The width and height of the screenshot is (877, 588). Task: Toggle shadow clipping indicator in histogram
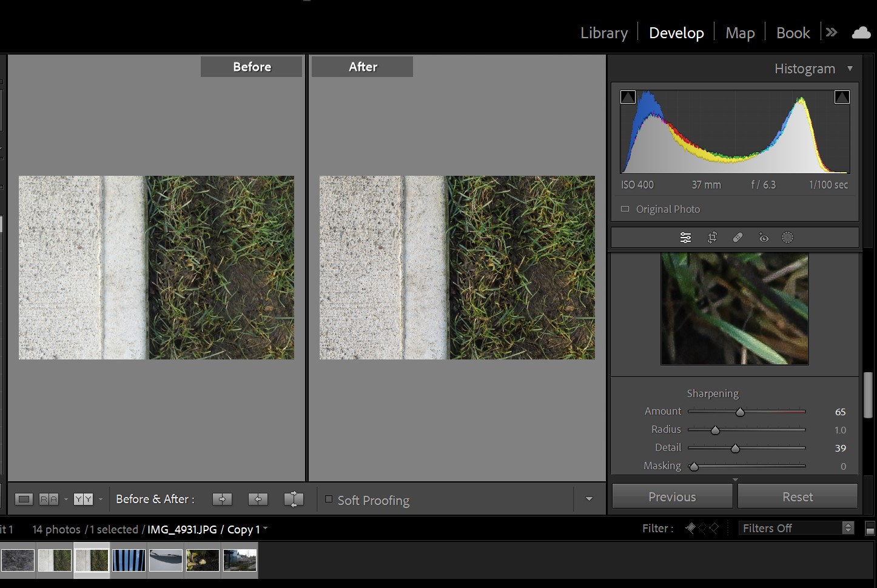coord(628,97)
